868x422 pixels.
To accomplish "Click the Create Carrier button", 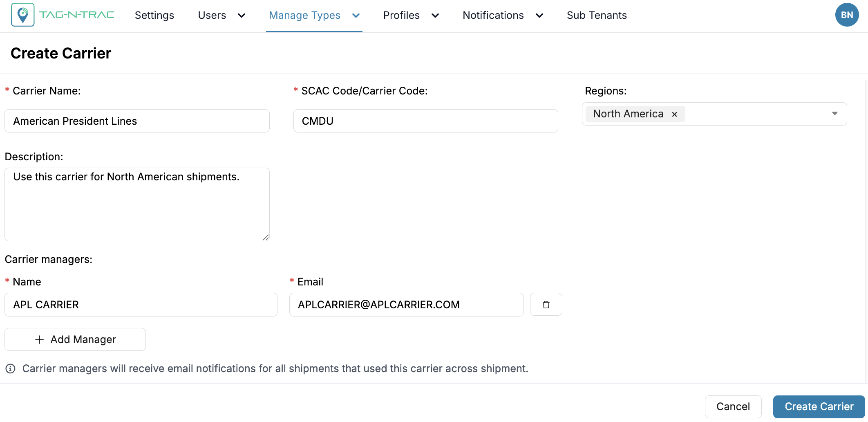I will point(819,406).
